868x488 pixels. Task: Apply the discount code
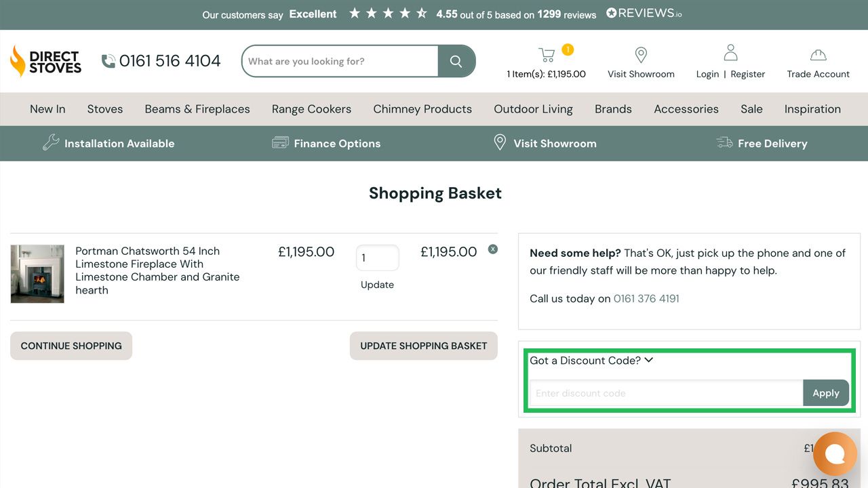(825, 393)
